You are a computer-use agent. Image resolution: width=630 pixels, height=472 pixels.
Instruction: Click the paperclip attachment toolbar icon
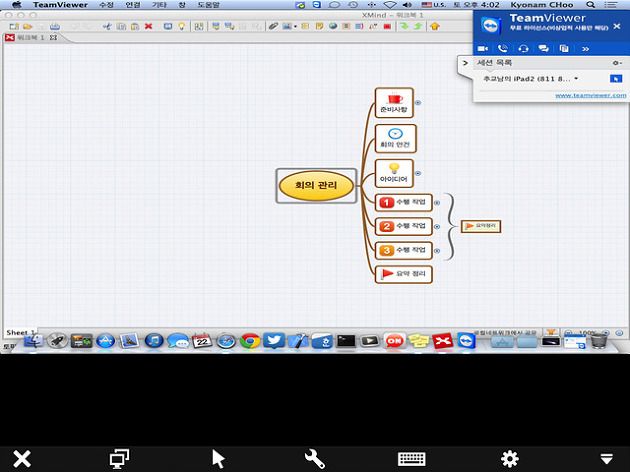[x=273, y=27]
